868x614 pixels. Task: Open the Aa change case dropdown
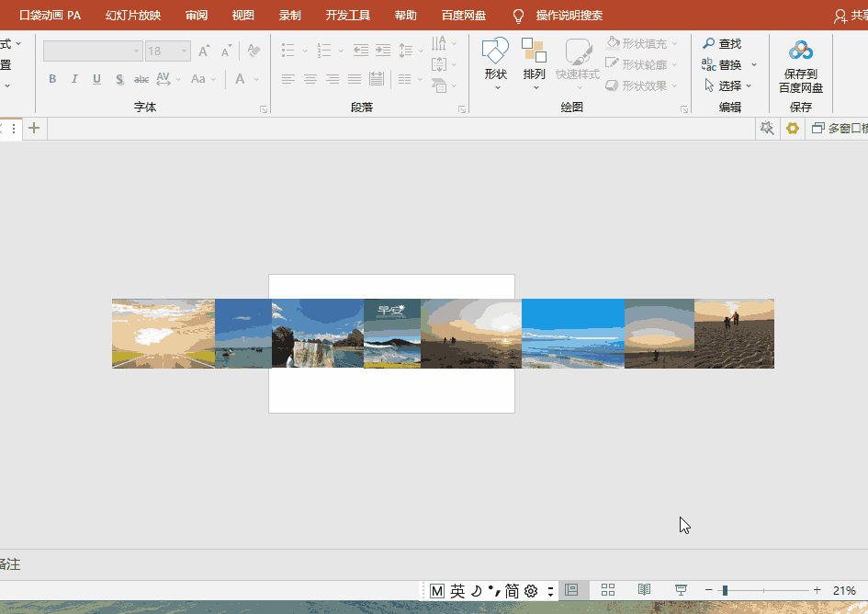point(203,79)
